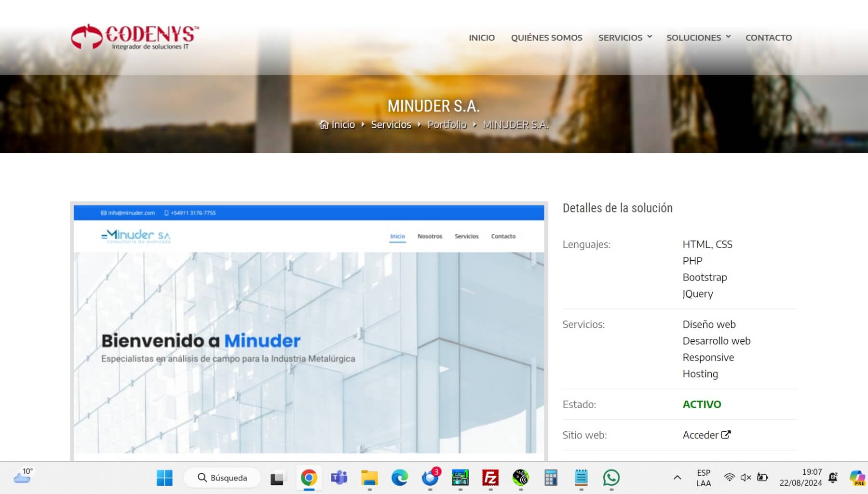
Task: Open the SERVICIOS menu label
Action: point(620,38)
